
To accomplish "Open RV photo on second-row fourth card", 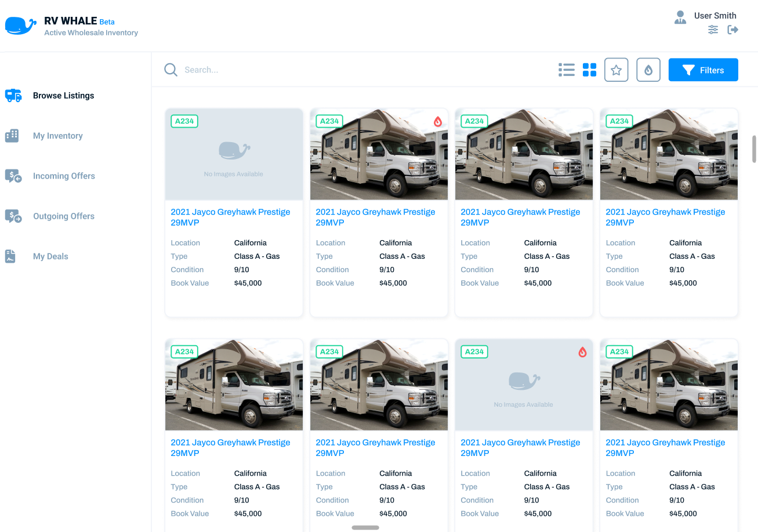I will [x=669, y=385].
